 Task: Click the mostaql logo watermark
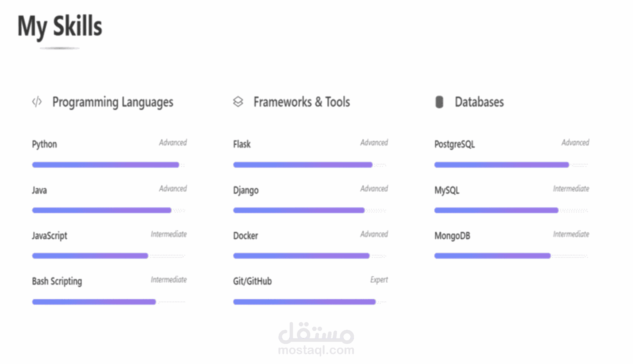316,339
